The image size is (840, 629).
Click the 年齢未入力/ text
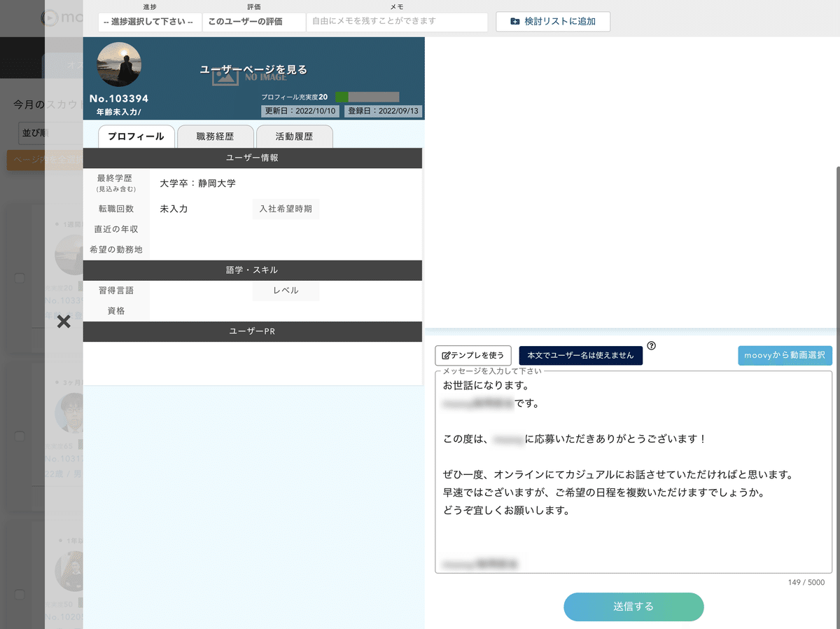(x=119, y=112)
